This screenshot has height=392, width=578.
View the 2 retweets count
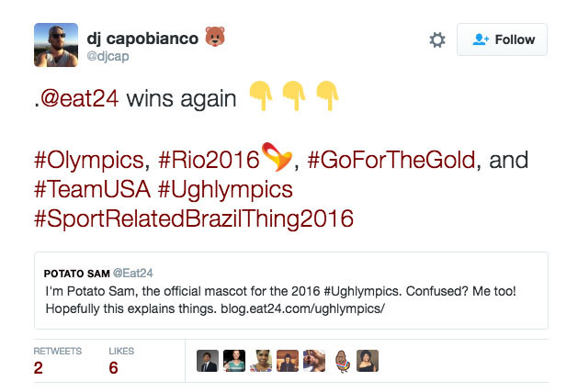pyautogui.click(x=38, y=368)
